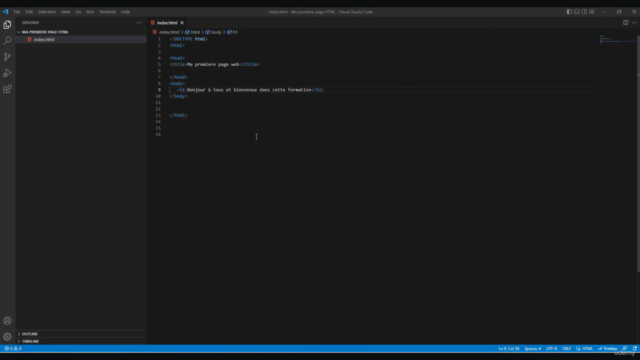
Task: Expand the TIMELINE section
Action: [x=30, y=341]
